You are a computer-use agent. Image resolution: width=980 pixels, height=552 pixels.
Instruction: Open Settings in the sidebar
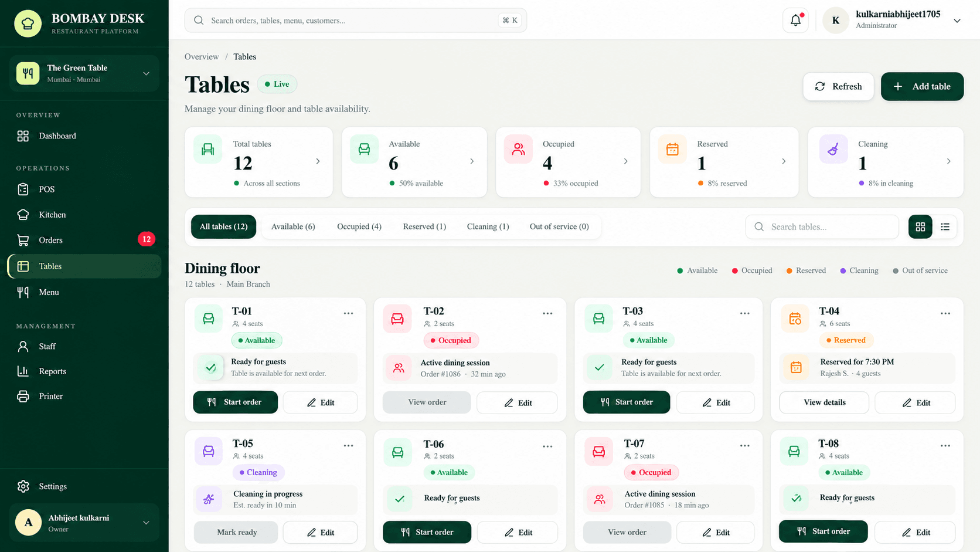tap(84, 486)
